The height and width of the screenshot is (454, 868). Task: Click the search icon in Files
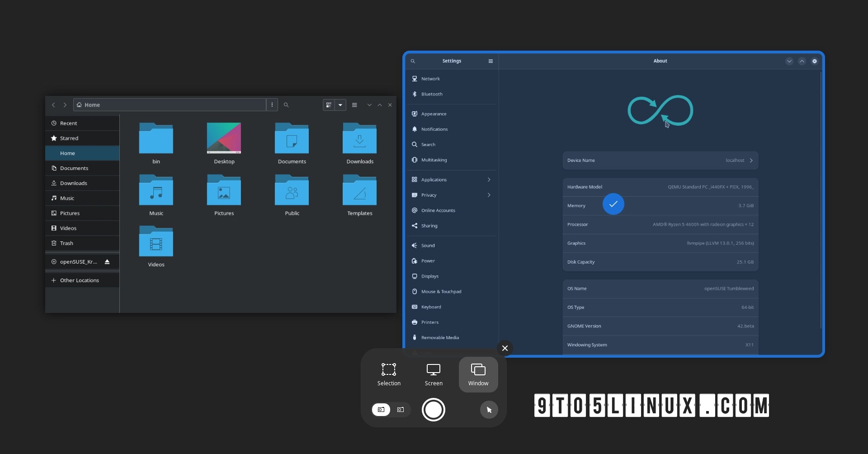point(286,105)
